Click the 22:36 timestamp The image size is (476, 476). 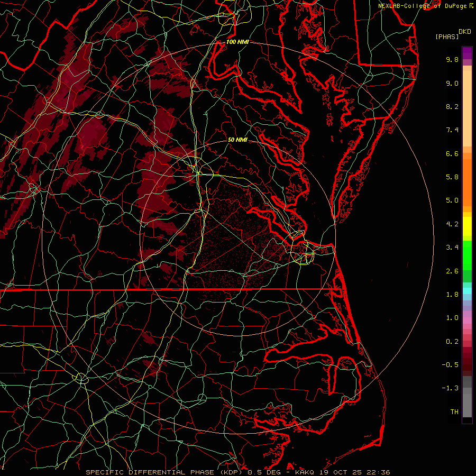click(x=376, y=472)
